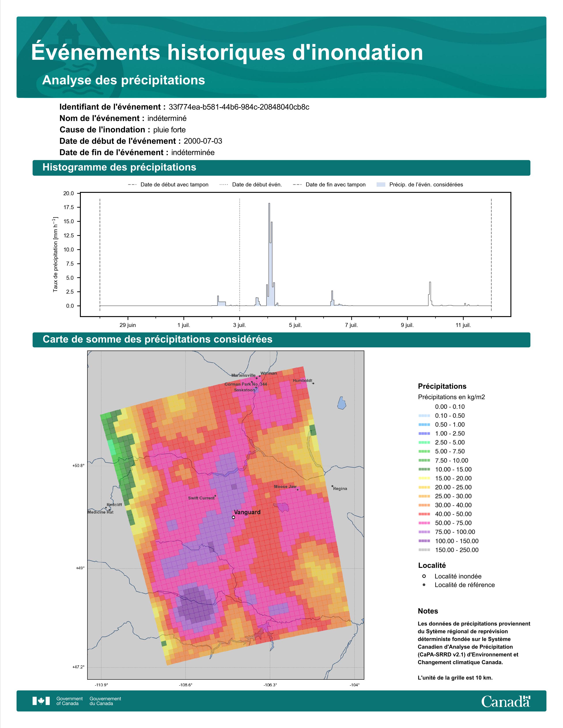Click the 29 juin axis label
This screenshot has width=563, height=728.
pyautogui.click(x=128, y=325)
